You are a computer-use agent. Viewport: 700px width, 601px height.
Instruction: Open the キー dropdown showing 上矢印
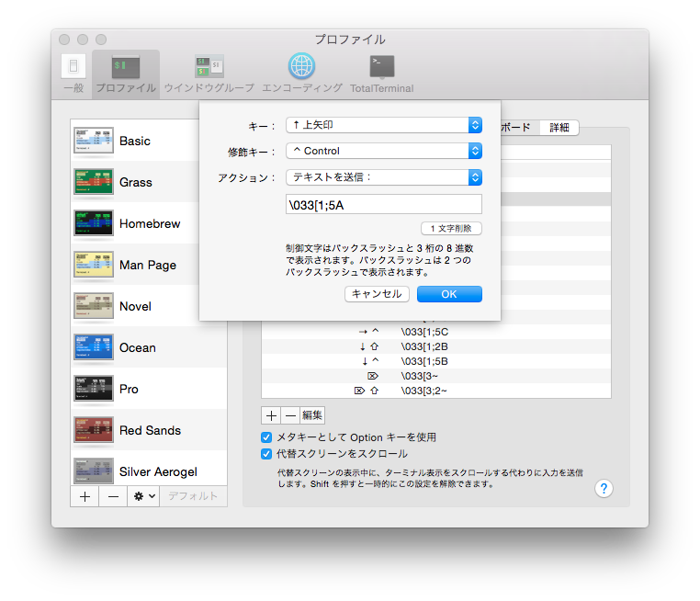(384, 125)
